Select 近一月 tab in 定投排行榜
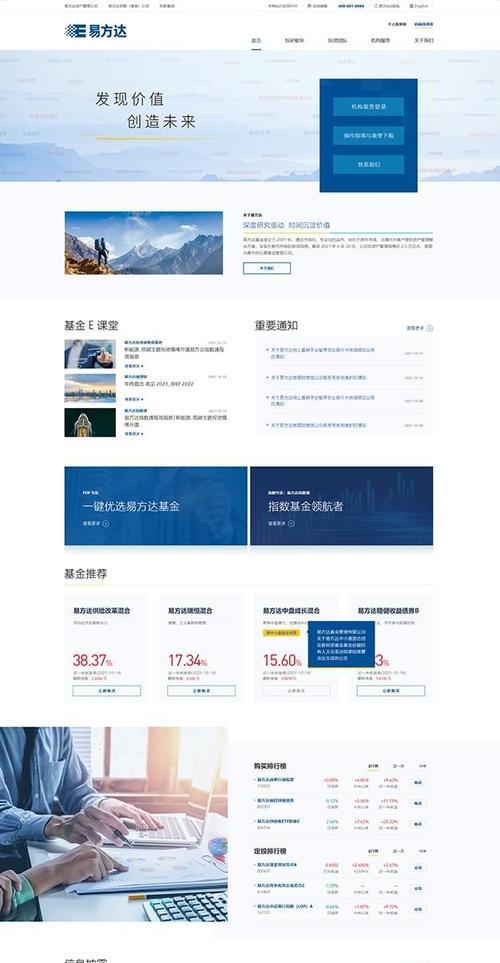 click(398, 851)
